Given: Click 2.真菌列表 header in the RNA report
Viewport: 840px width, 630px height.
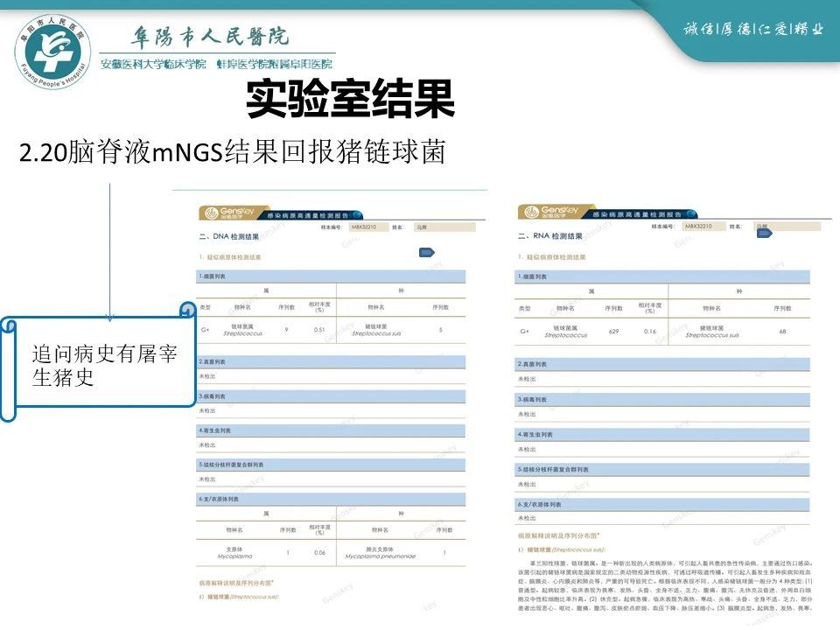Looking at the screenshot, I should (662, 364).
